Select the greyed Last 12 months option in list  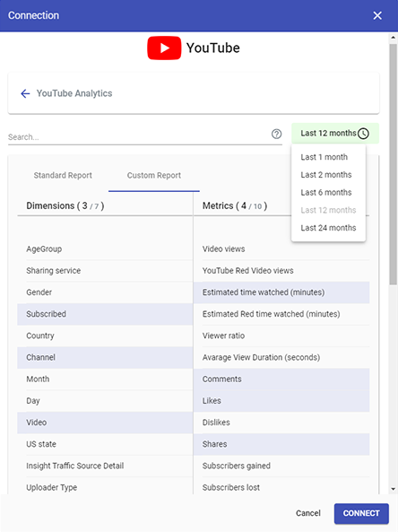tap(328, 210)
